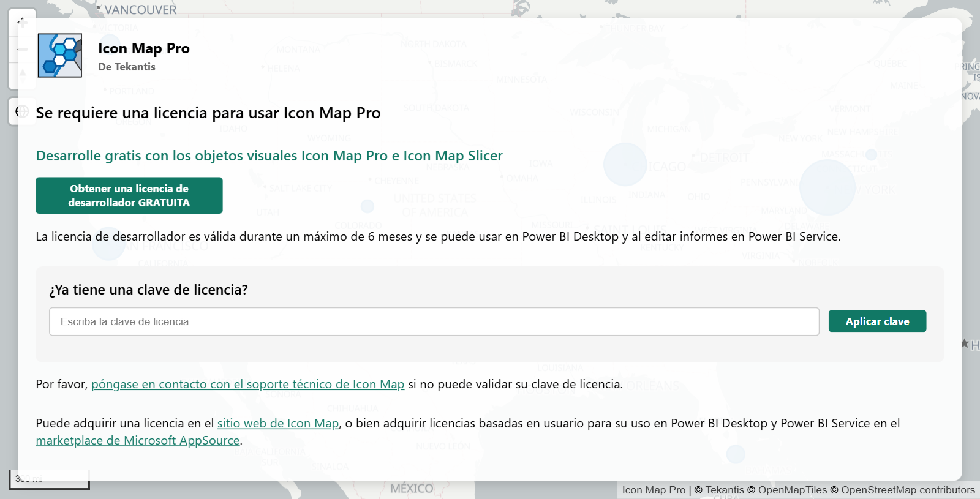Click the Tekantis attribution link
Viewport: 980px width, 499px height.
(x=725, y=490)
